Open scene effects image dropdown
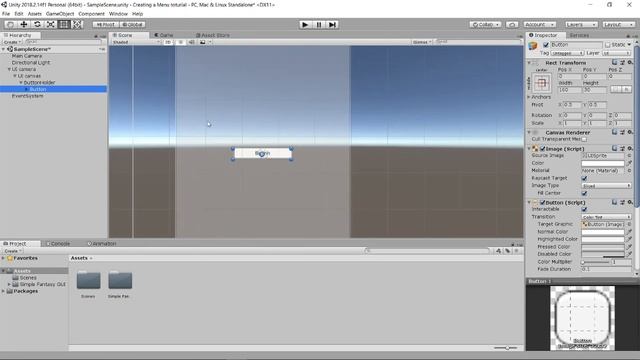This screenshot has width=640, height=360. [x=205, y=42]
